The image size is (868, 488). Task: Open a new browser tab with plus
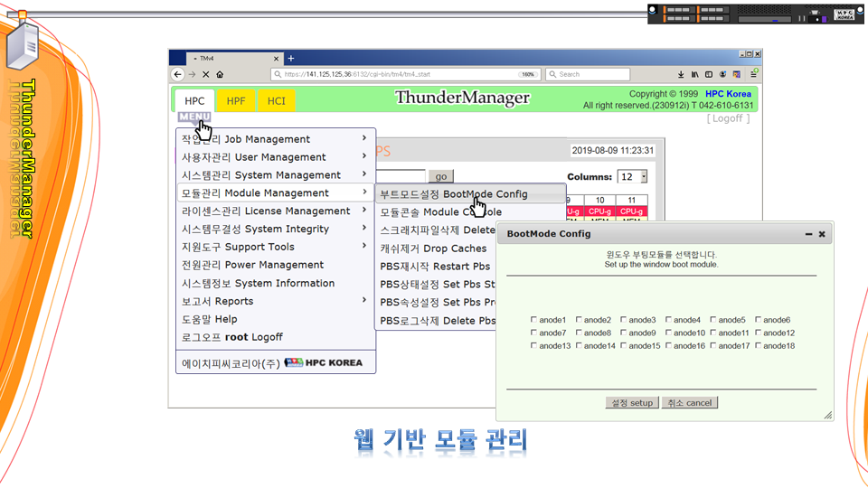[291, 58]
